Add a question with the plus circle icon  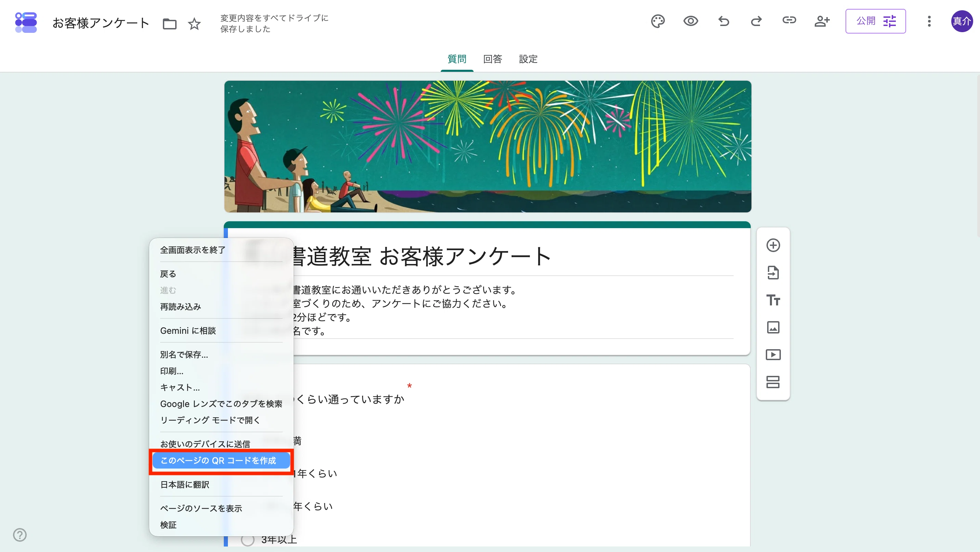pos(773,245)
